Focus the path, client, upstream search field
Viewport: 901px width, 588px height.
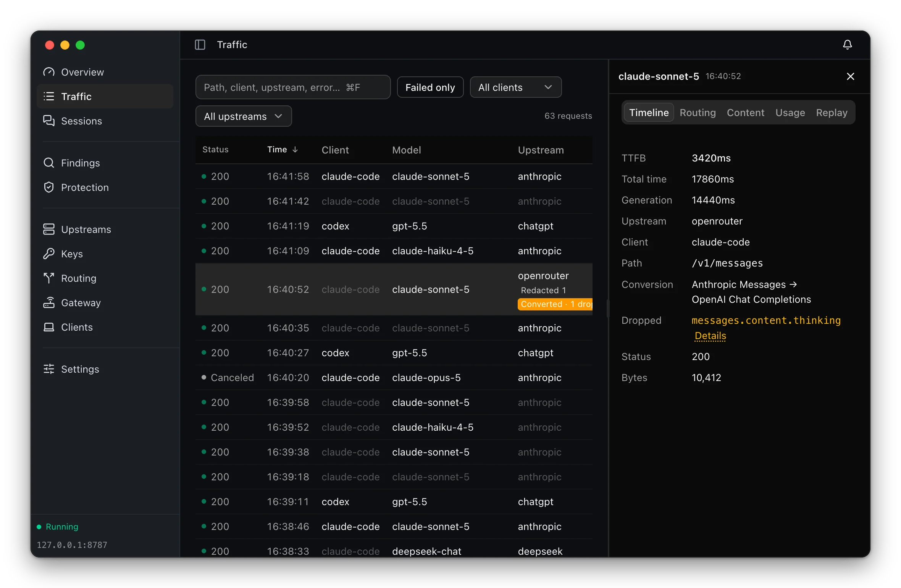tap(293, 87)
